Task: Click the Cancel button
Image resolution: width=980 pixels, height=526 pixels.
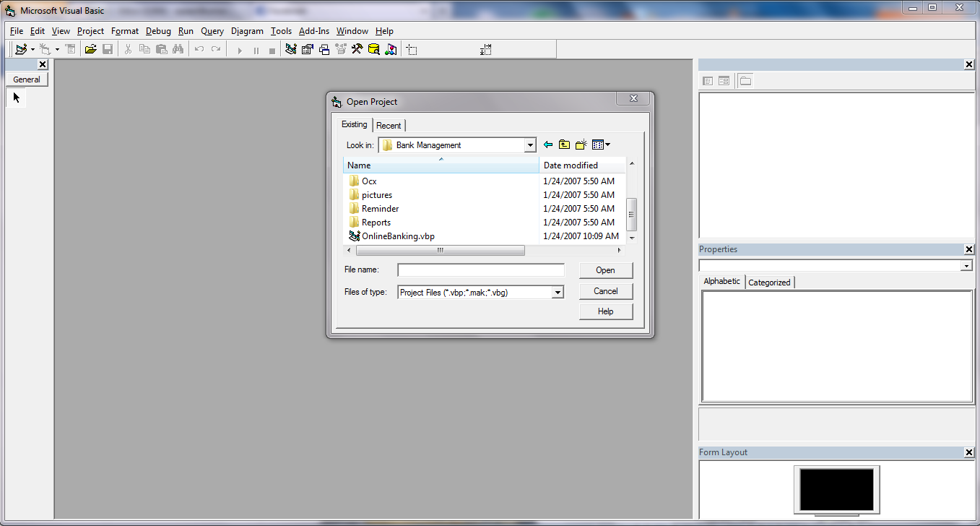Action: point(606,291)
